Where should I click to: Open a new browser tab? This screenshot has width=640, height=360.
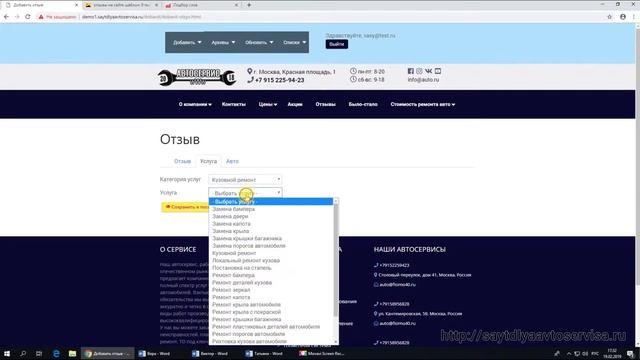point(249,5)
